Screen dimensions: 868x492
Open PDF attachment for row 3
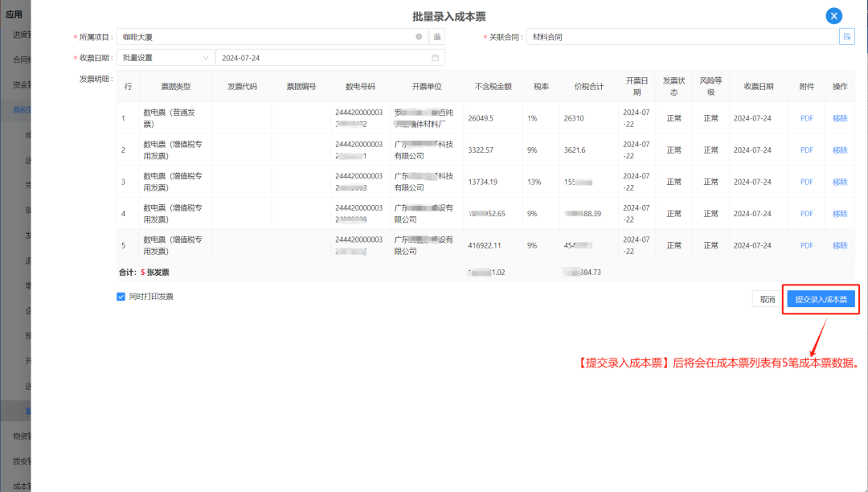[x=806, y=182]
